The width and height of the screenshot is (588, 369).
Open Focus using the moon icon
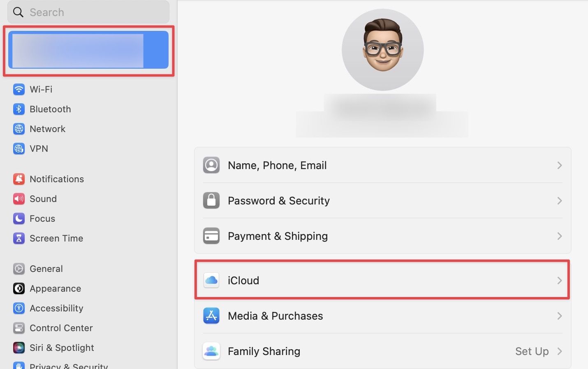pos(19,218)
